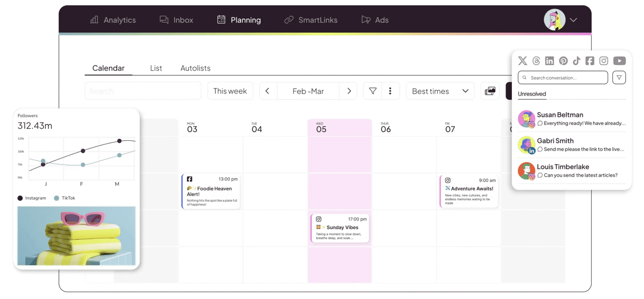Viewport: 644px width, 299px height.
Task: Select the Threads network icon
Action: pos(536,61)
